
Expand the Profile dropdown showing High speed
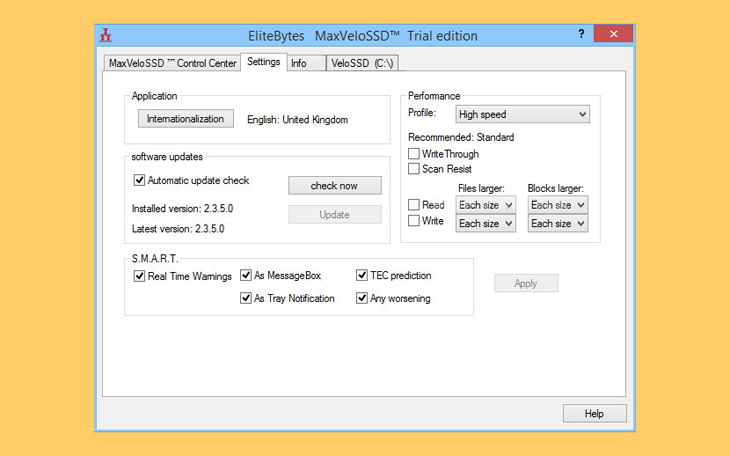click(522, 115)
